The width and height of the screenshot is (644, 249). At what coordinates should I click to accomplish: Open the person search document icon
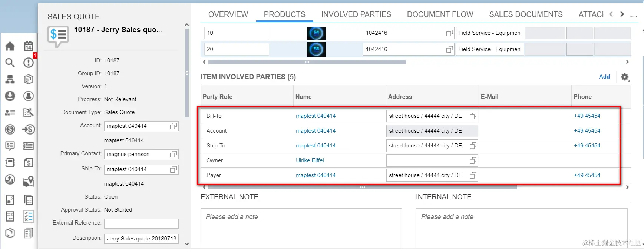tap(29, 112)
